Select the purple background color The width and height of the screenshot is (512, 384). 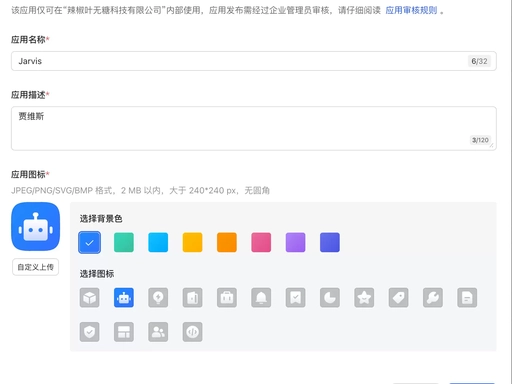pyautogui.click(x=295, y=242)
